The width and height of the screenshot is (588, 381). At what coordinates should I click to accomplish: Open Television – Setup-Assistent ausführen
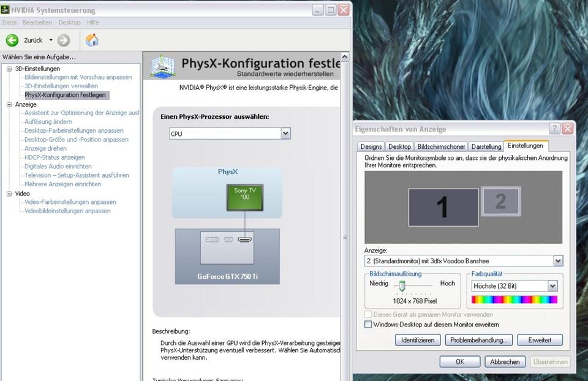77,175
